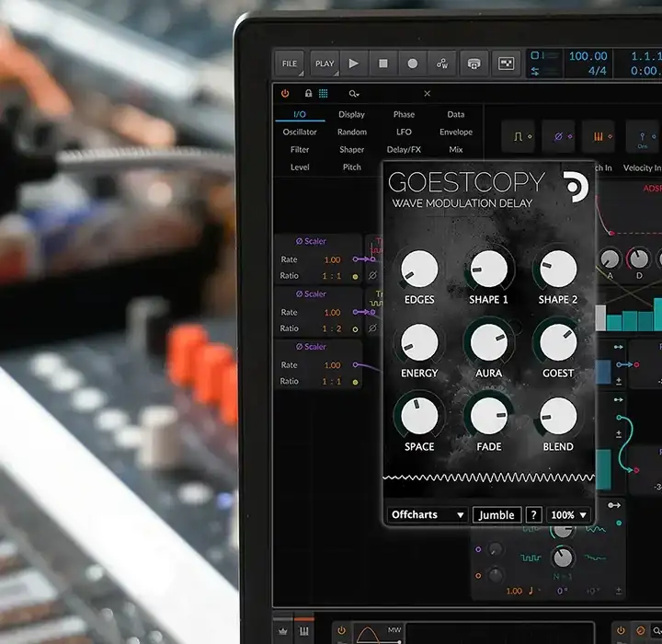This screenshot has width=662, height=644.
Task: Choose the Pitch category
Action: coord(351,167)
